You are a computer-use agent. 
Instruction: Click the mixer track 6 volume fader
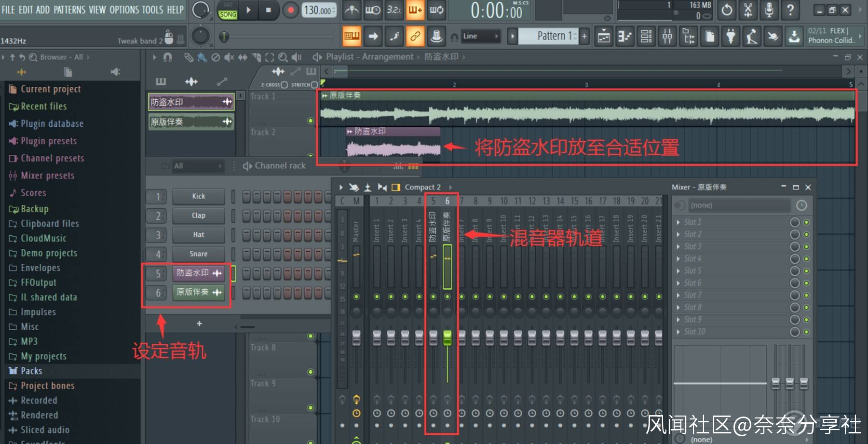coord(448,337)
